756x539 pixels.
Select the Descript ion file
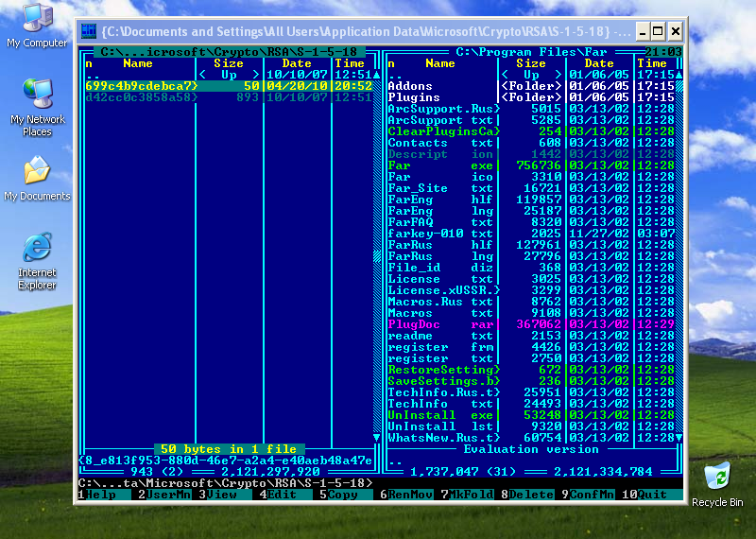(531, 154)
